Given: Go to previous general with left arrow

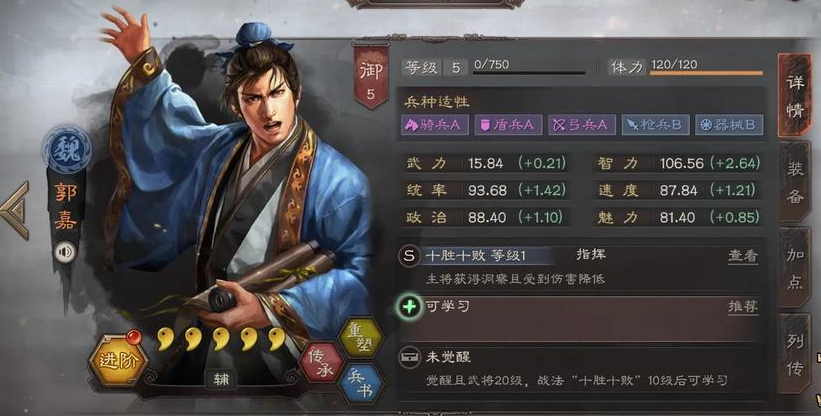Looking at the screenshot, I should click(x=15, y=210).
